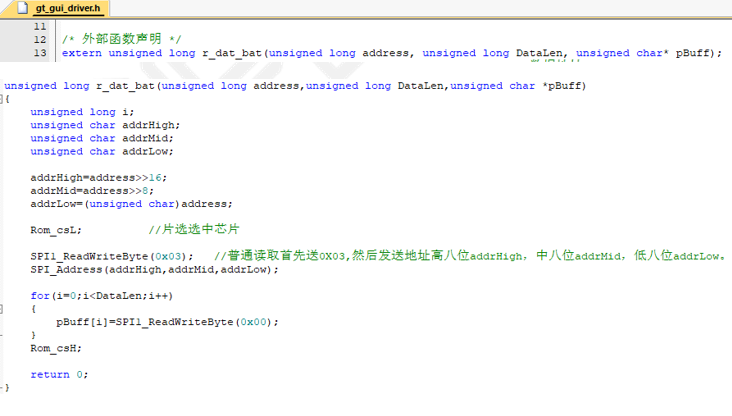Click line number 12 in the gutter
The image size is (732, 416).
click(x=40, y=40)
